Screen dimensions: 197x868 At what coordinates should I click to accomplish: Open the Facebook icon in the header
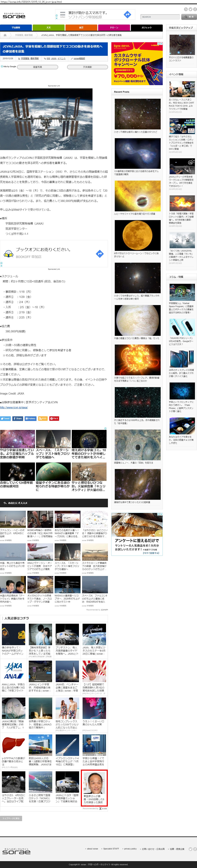195,9
